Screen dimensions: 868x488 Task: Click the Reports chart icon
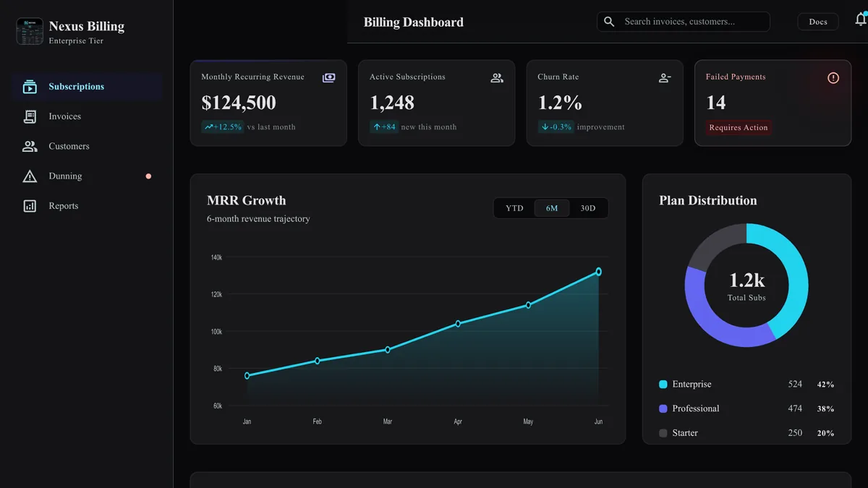coord(30,206)
